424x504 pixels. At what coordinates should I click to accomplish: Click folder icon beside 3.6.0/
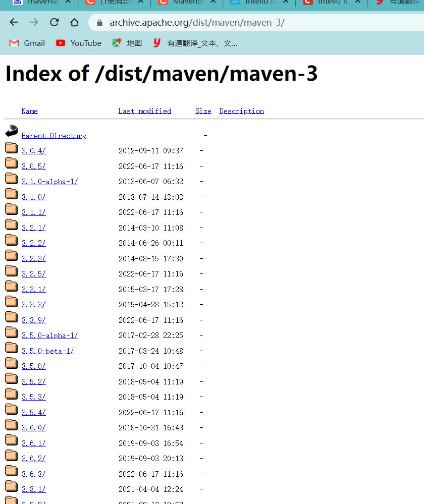tap(12, 425)
